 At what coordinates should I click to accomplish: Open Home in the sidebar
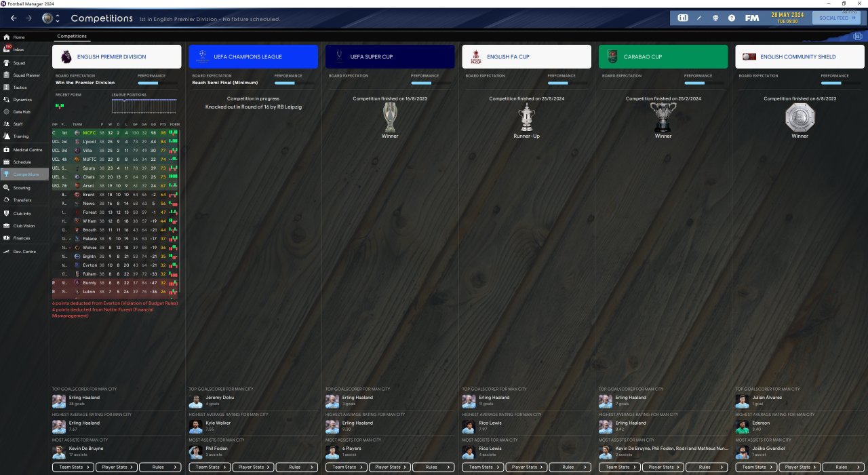tap(24, 37)
